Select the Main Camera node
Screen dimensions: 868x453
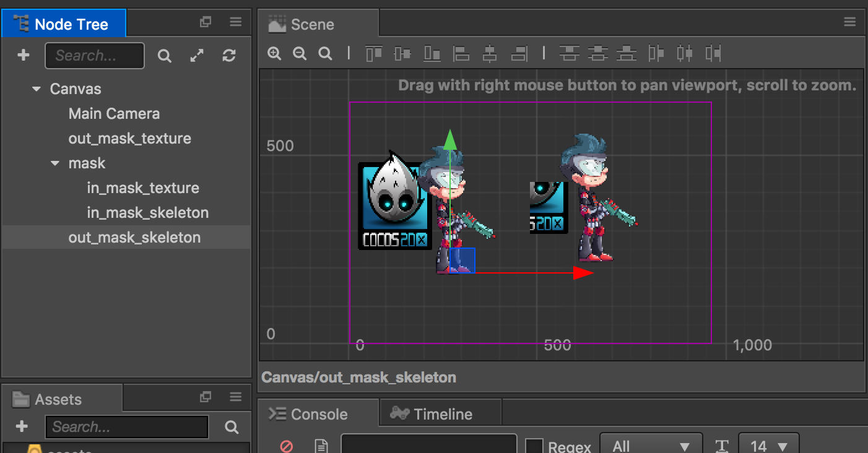(x=114, y=114)
